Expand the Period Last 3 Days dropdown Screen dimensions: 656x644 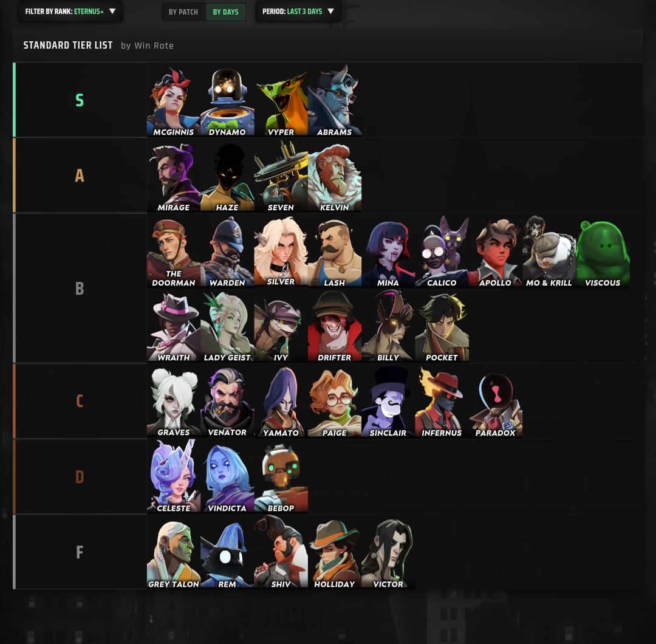click(298, 12)
